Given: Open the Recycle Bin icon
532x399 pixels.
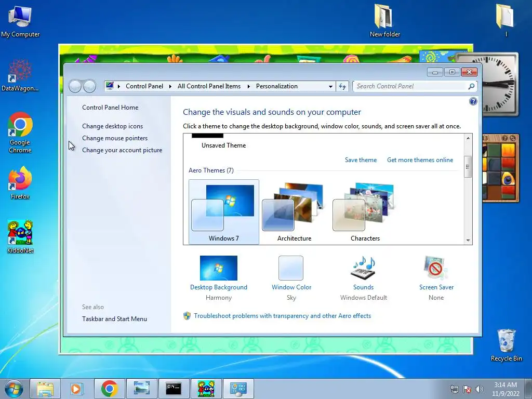Looking at the screenshot, I should (506, 345).
